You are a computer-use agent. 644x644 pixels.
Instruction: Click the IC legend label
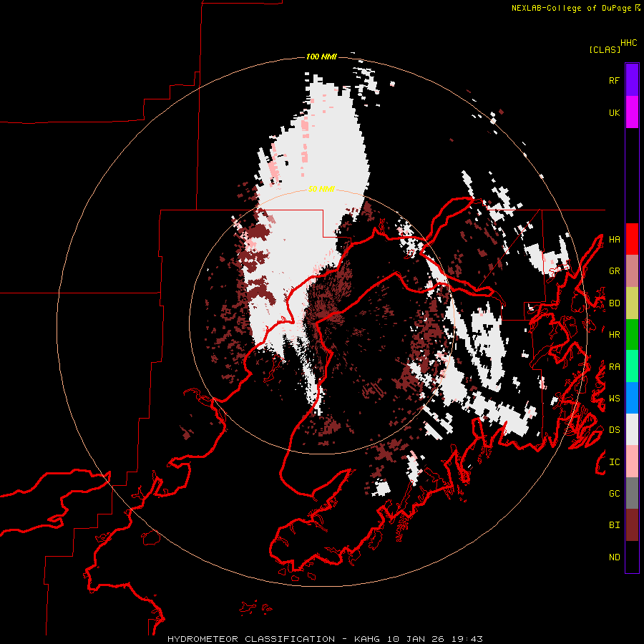point(614,462)
